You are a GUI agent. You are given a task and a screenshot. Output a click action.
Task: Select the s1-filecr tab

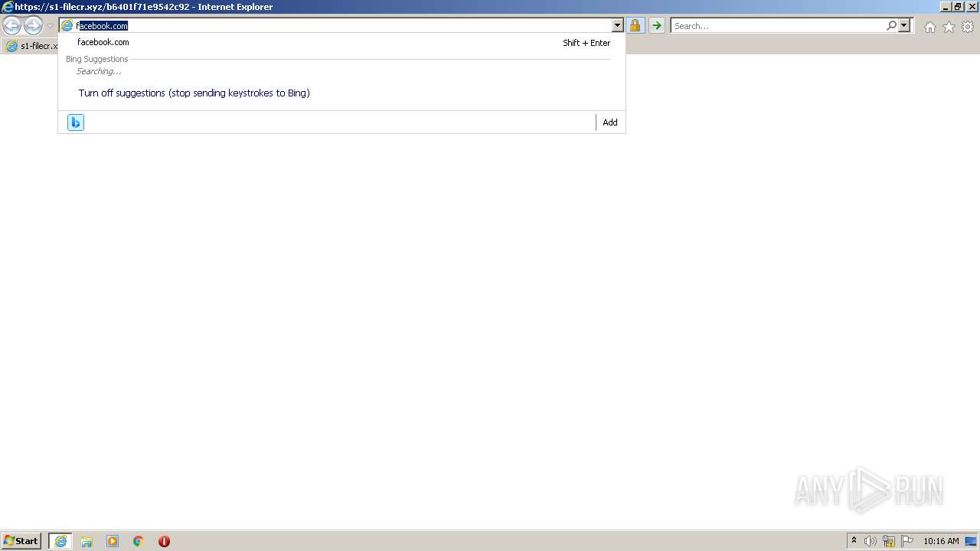tap(31, 46)
